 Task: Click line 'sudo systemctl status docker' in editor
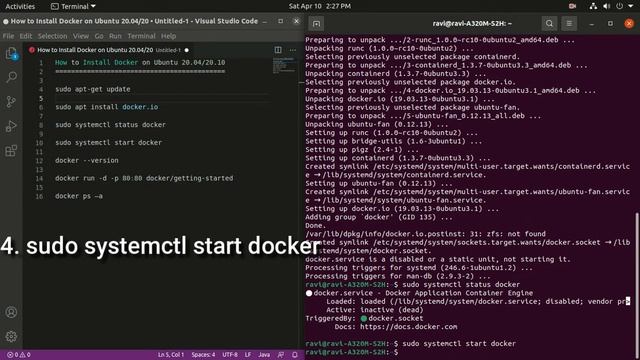point(110,125)
